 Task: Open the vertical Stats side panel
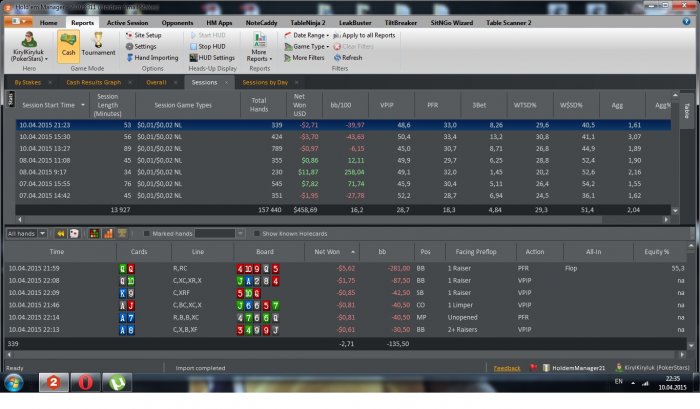(x=10, y=99)
